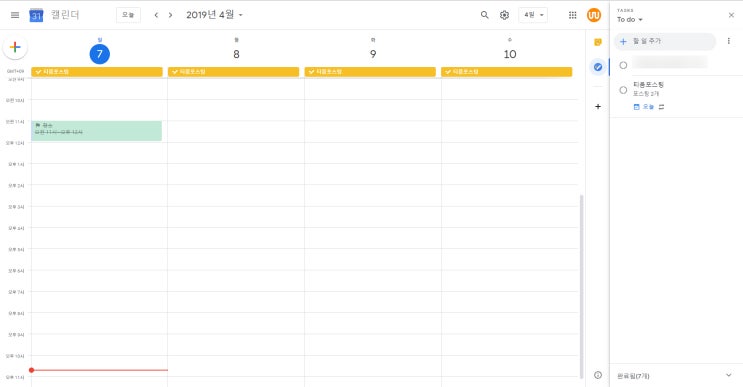Close the Tasks panel
The width and height of the screenshot is (743, 387).
point(731,15)
